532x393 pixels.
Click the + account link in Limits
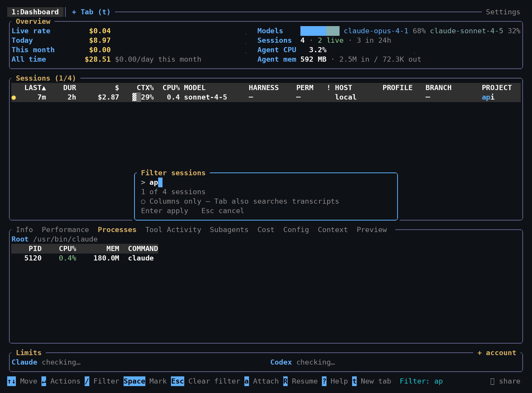tap(497, 353)
